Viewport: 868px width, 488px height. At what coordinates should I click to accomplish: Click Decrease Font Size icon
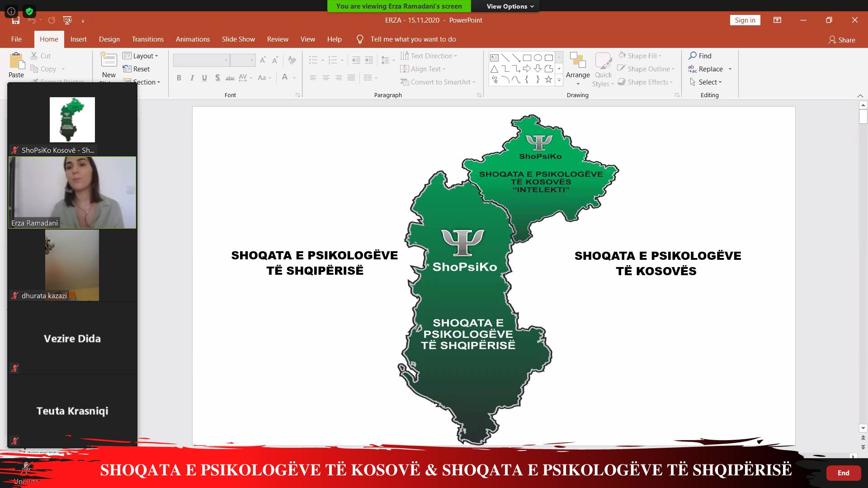pos(275,60)
